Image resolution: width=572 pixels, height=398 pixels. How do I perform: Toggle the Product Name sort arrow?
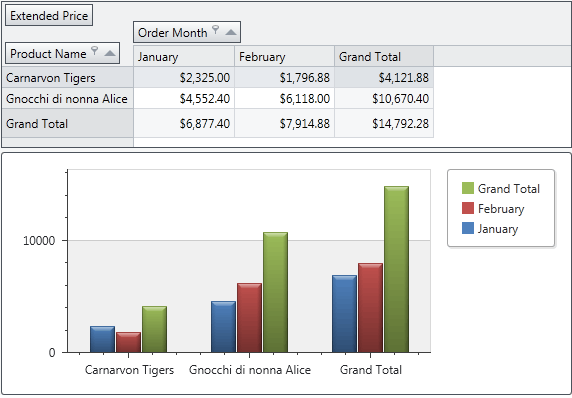[x=110, y=54]
